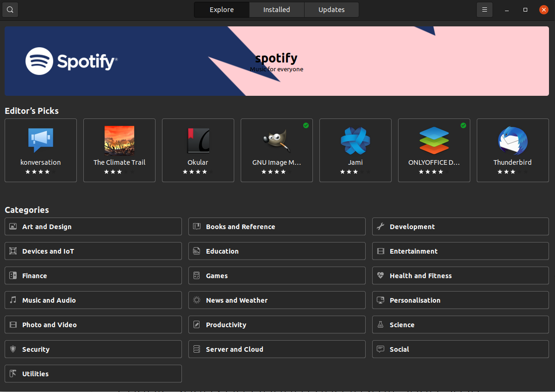Open the Photo and Video category
The image size is (555, 392).
(93, 324)
